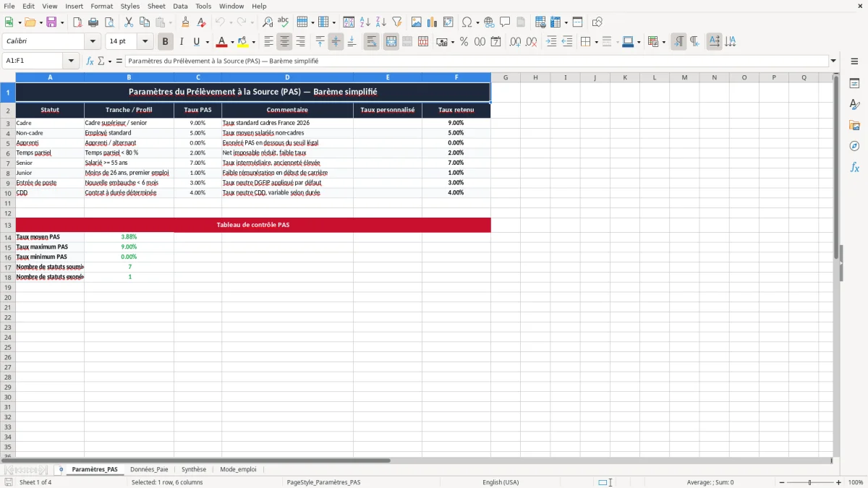Click the Save document icon
The height and width of the screenshot is (488, 868).
[51, 22]
